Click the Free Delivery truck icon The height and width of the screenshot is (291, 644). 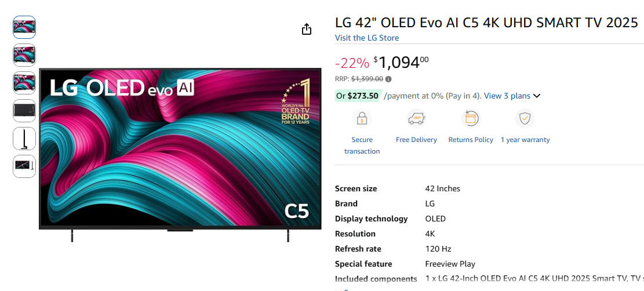coord(416,119)
